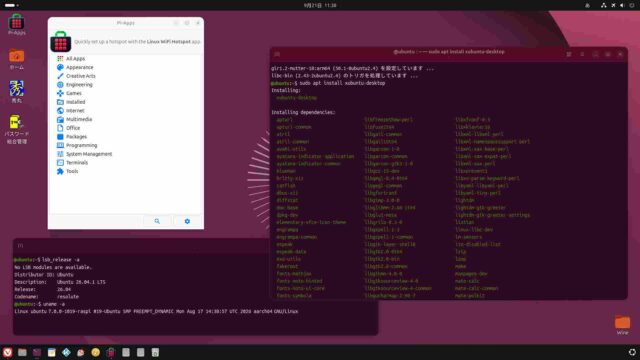Launch the 秀丸 desktop icon
The width and height of the screenshot is (640, 360).
16,91
